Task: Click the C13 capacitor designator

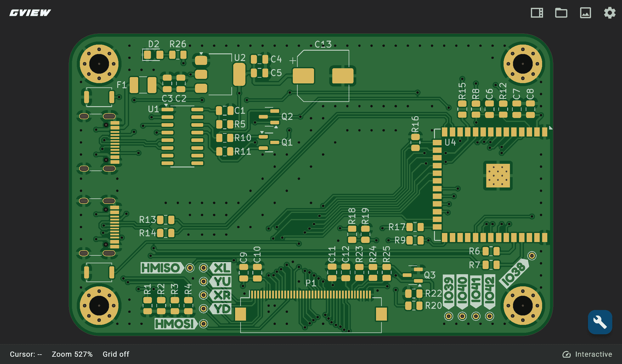Action: 323,45
